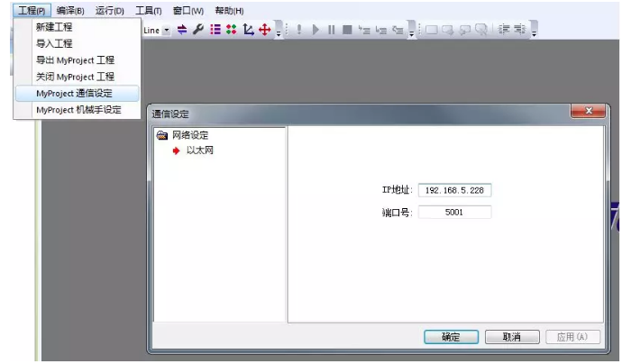Click the step out icon

pyautogui.click(x=398, y=30)
